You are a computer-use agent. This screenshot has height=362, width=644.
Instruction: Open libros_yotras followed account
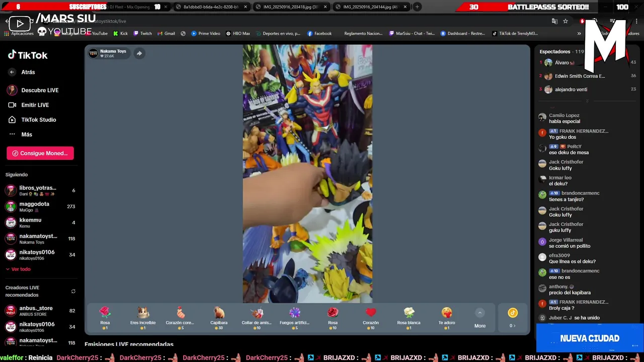[x=40, y=191]
